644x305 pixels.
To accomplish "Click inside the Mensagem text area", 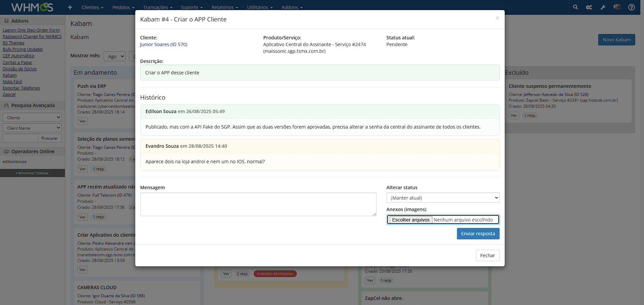I will 258,204.
